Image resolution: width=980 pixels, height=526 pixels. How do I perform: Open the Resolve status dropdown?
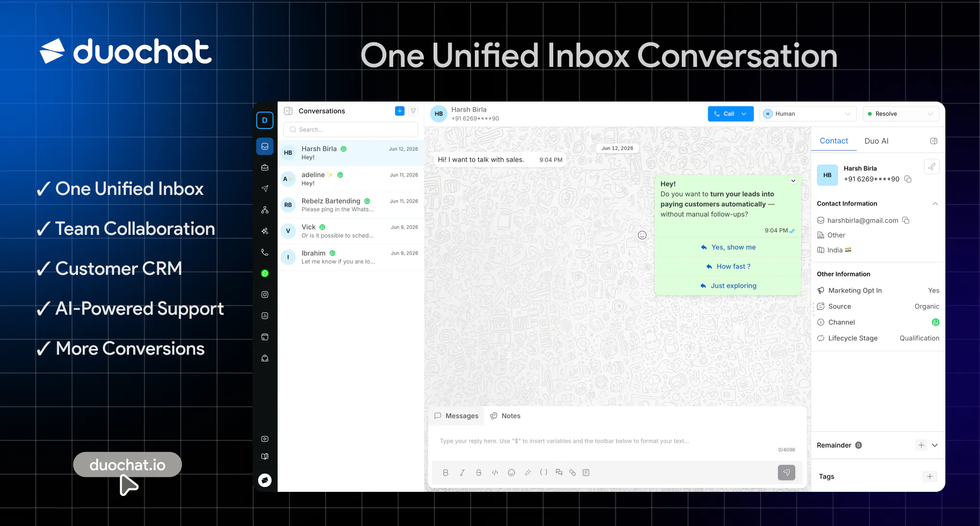[x=901, y=114]
